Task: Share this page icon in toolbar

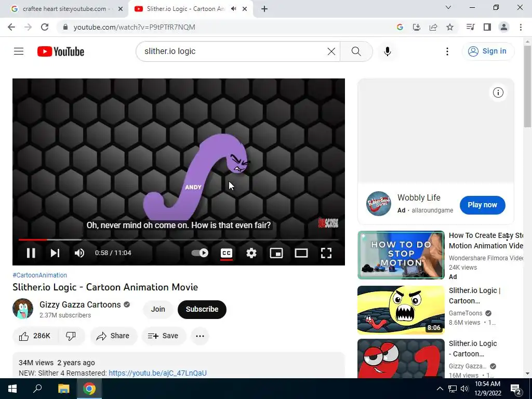Action: tap(433, 27)
